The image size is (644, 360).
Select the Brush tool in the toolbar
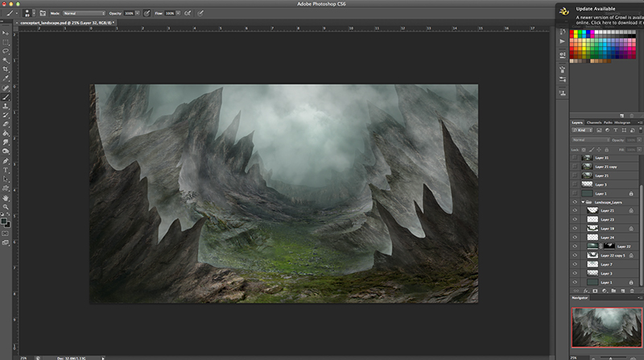point(6,97)
